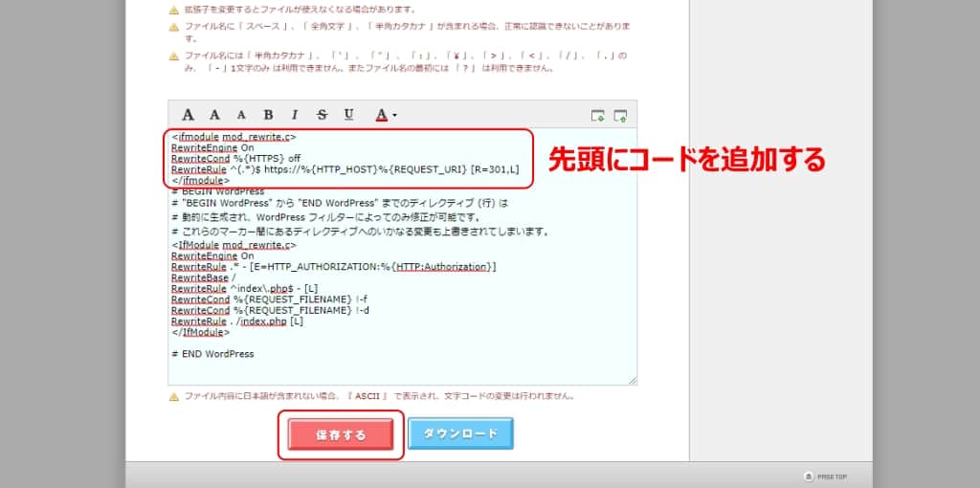Click the warning icon beside 拡張子を変更すると
980x488 pixels.
coord(174,11)
